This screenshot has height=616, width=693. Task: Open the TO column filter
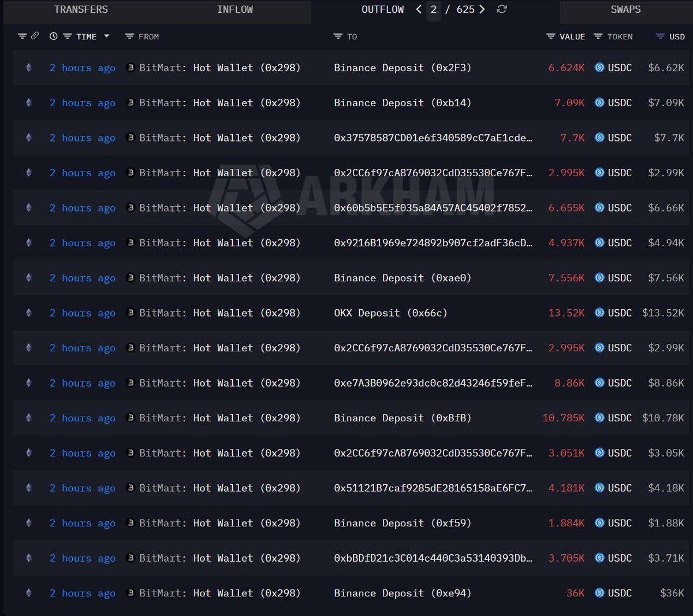pos(338,36)
